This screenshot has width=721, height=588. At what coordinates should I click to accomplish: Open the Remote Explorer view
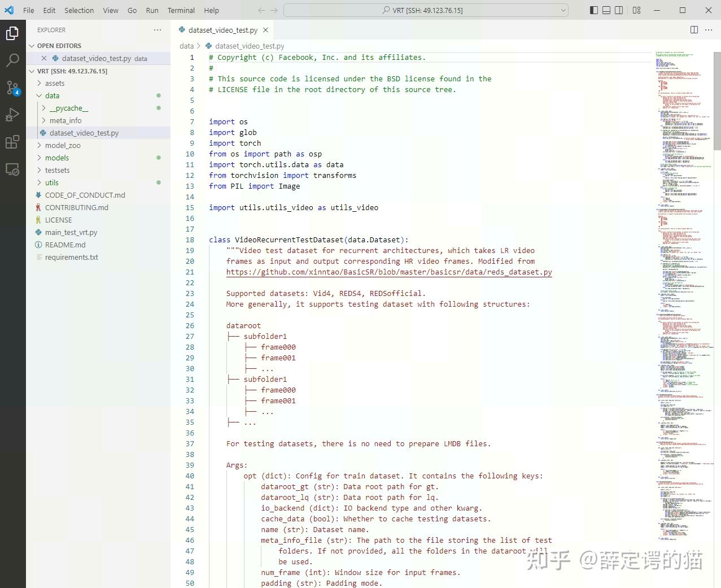[12, 169]
